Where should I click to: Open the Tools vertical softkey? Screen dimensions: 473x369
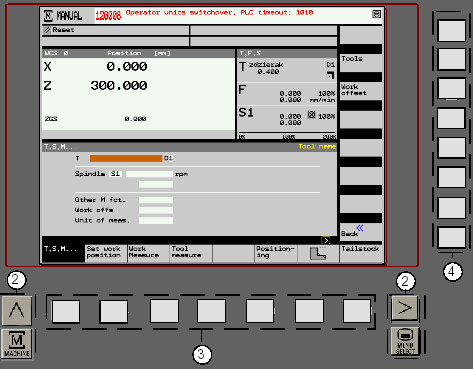click(x=361, y=63)
